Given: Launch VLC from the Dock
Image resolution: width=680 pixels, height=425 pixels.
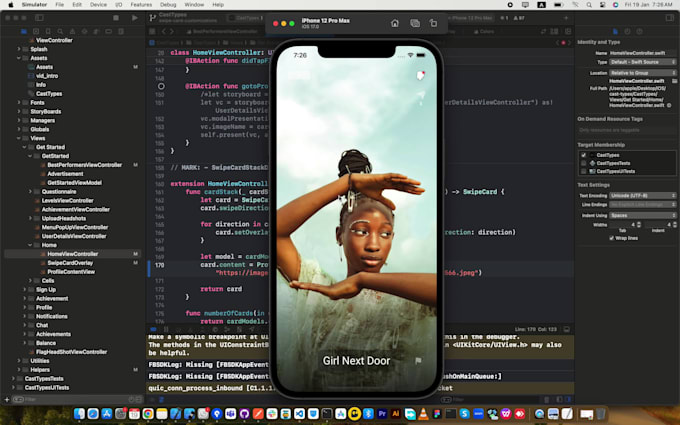Looking at the screenshot, I should click(423, 414).
